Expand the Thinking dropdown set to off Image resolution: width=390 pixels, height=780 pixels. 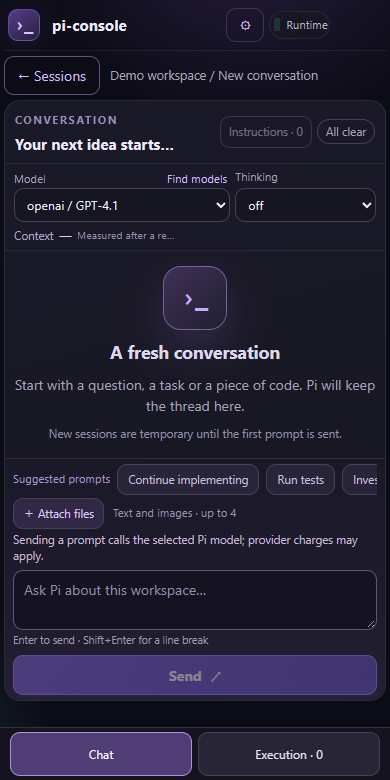pyautogui.click(x=305, y=205)
